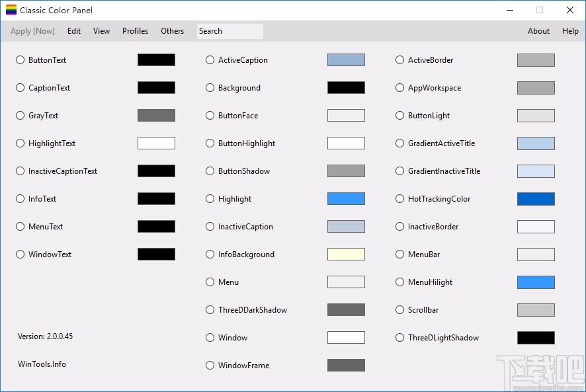Click the rainbow app icon in title bar
Screen dimensions: 586x392
tap(11, 11)
